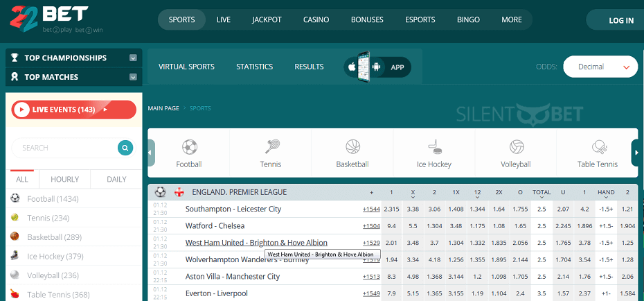Click the Android app icon
The image size is (644, 301).
pyautogui.click(x=377, y=67)
